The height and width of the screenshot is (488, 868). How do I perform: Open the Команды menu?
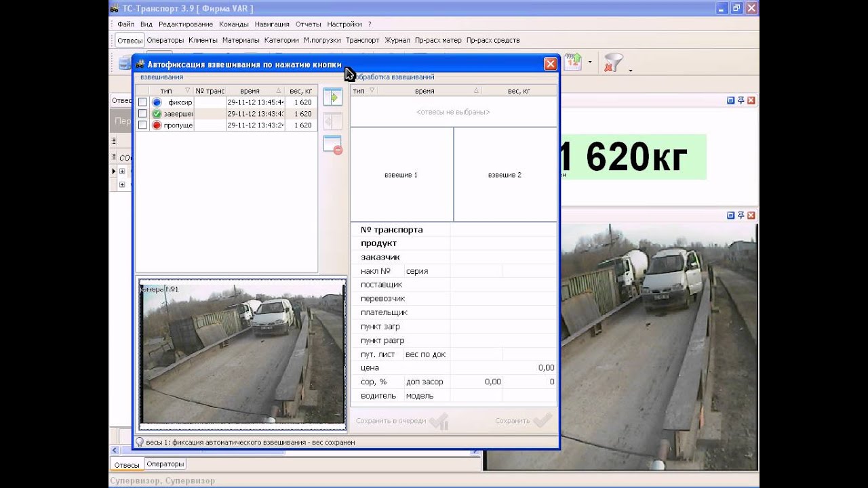tap(234, 24)
